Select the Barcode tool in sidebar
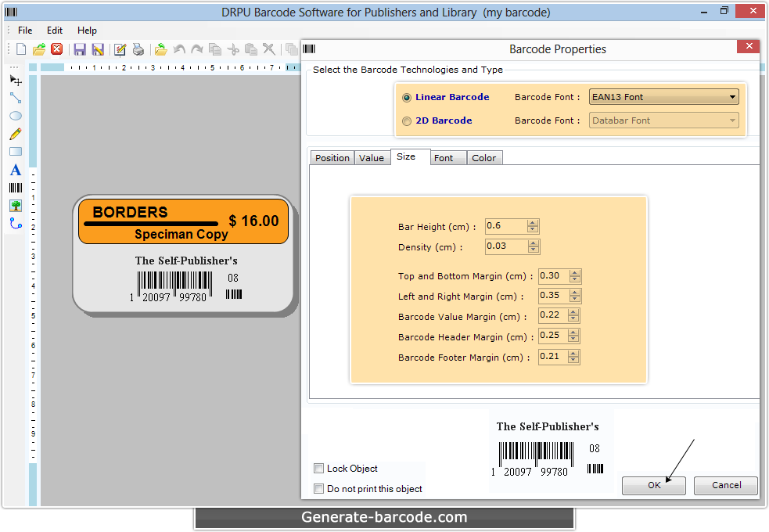 pos(14,186)
